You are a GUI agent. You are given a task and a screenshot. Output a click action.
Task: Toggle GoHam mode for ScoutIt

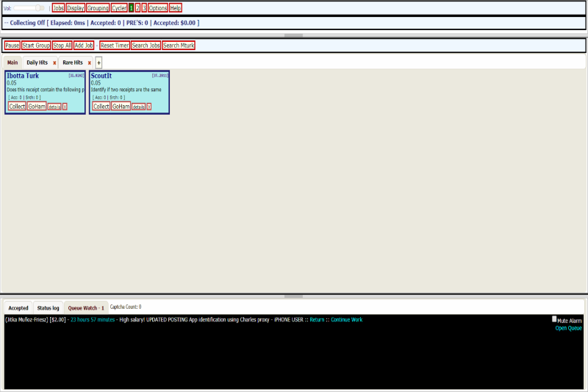pos(121,107)
